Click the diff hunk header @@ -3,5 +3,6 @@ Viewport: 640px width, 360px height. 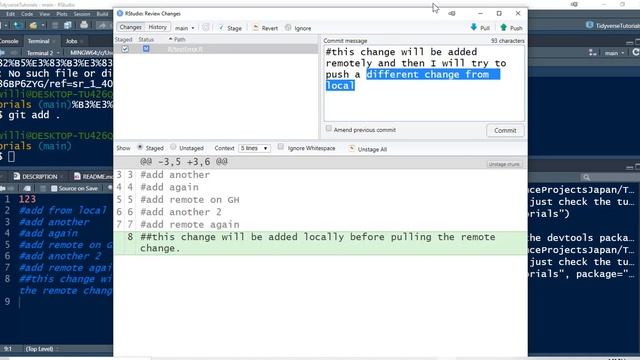184,162
